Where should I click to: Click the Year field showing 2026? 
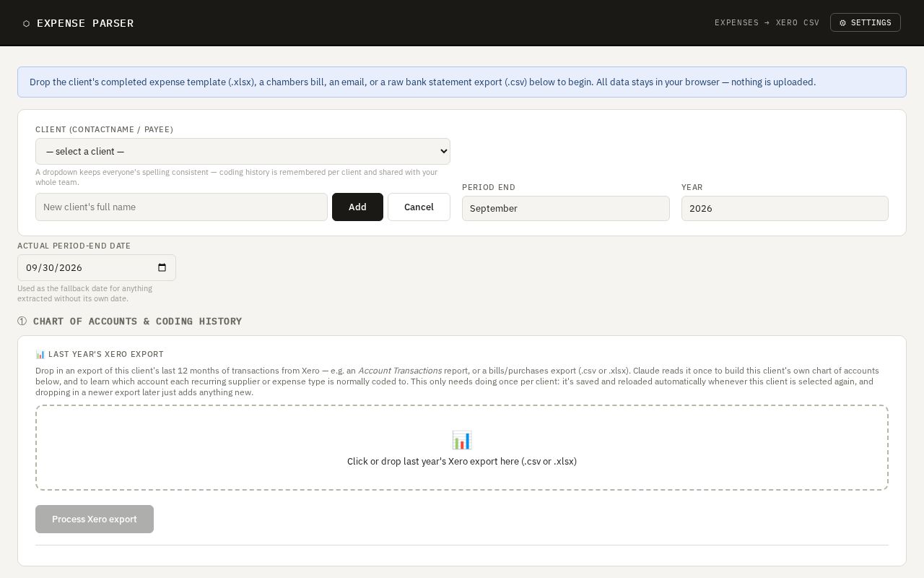click(785, 208)
